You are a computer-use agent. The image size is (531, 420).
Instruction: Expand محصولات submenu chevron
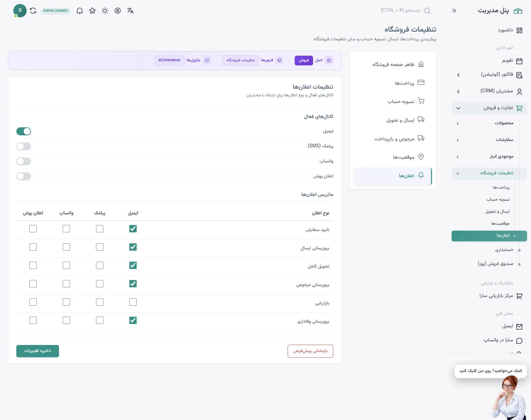pos(458,124)
